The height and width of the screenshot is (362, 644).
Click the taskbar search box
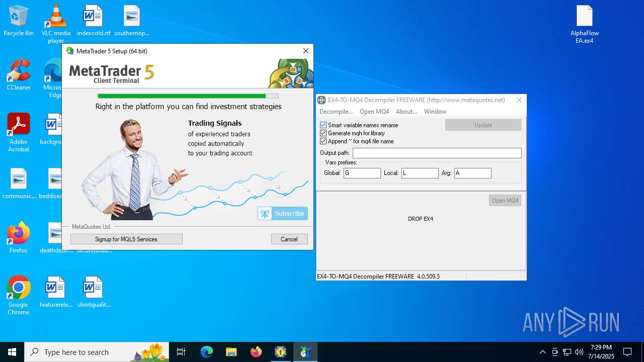97,352
